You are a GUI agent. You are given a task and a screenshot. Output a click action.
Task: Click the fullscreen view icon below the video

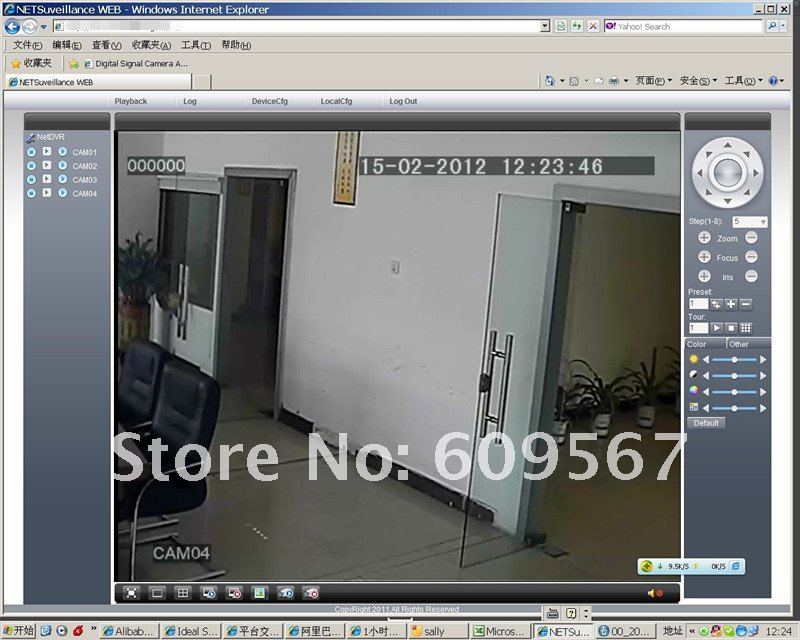pos(132,593)
